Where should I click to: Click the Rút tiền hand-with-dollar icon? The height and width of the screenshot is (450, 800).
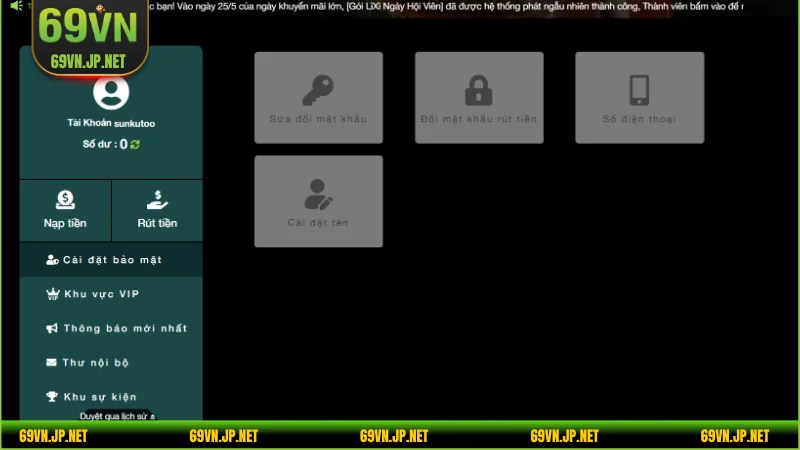pyautogui.click(x=157, y=200)
